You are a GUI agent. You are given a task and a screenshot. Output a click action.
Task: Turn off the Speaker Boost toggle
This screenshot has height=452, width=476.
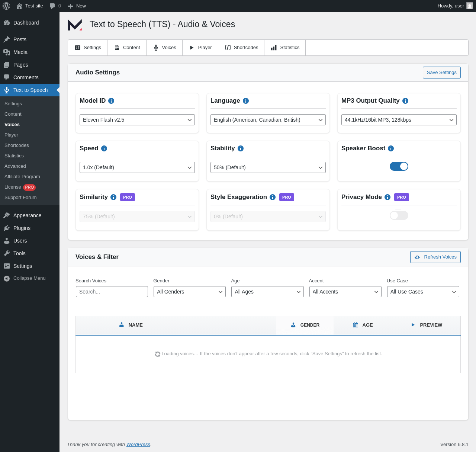[399, 166]
